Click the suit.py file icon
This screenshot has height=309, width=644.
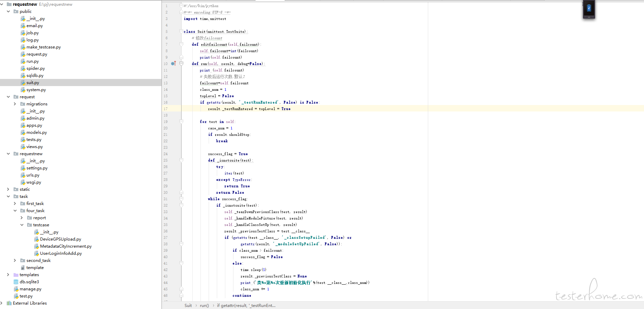coord(23,83)
